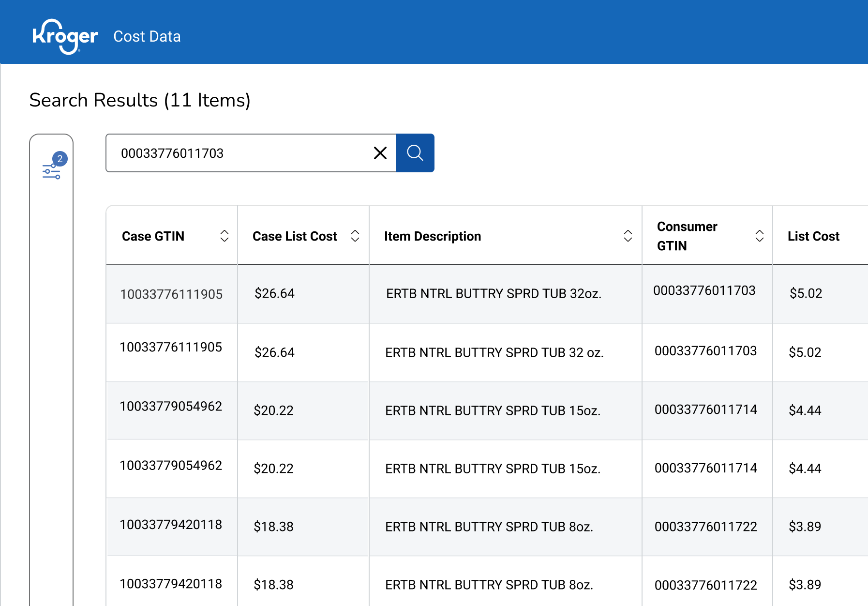Screen dimensions: 868x606
Task: Sort by Case GTIN column arrows
Action: [x=224, y=236]
